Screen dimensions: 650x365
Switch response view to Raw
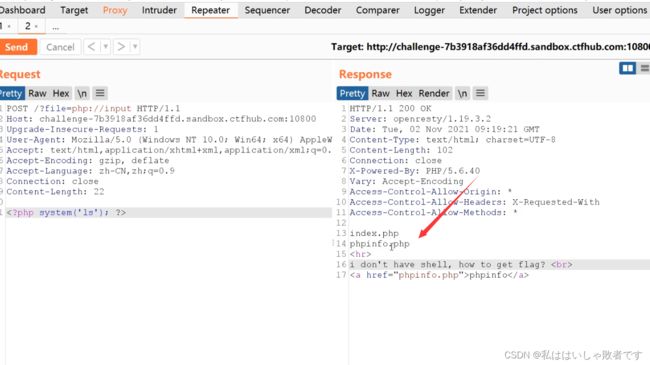(381, 93)
